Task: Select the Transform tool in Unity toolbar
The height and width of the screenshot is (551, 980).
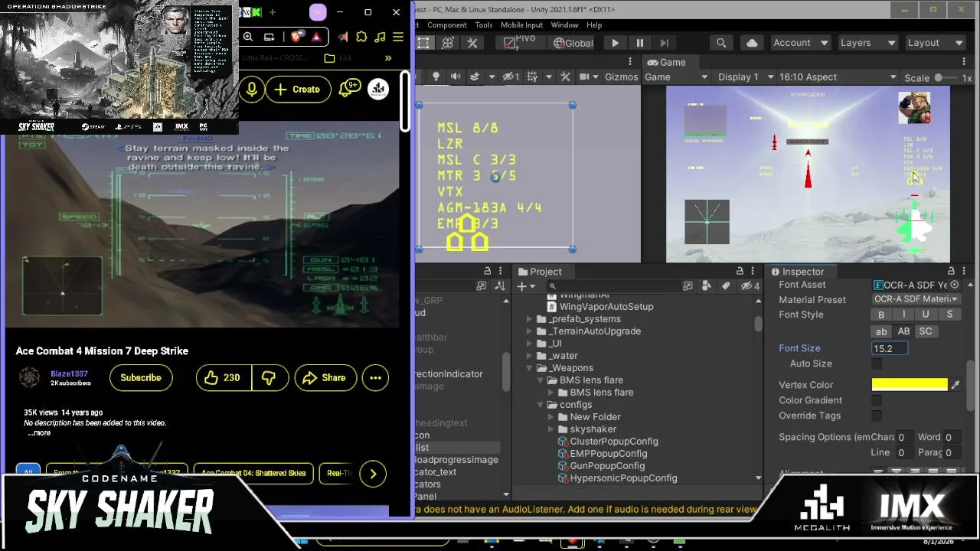Action: coord(448,43)
